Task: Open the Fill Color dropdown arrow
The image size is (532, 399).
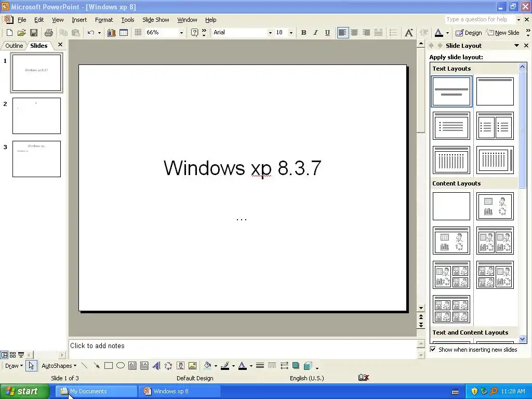Action: pos(216,366)
